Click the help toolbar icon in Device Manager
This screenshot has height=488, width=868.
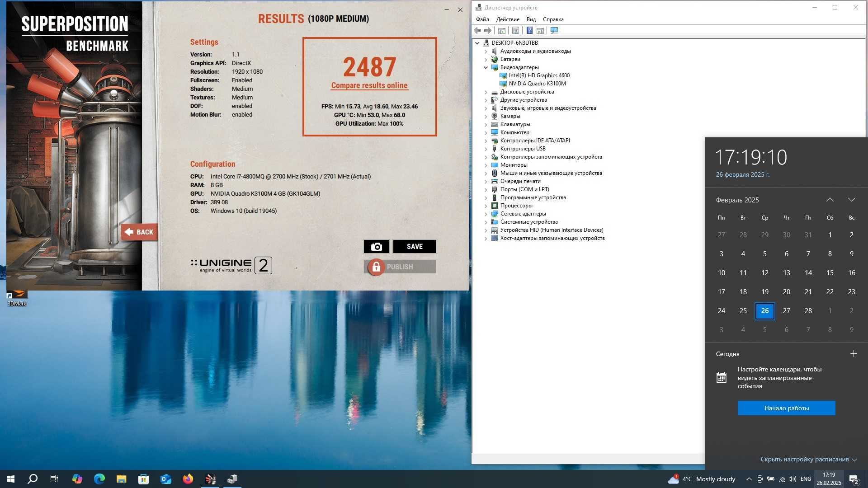click(x=529, y=30)
